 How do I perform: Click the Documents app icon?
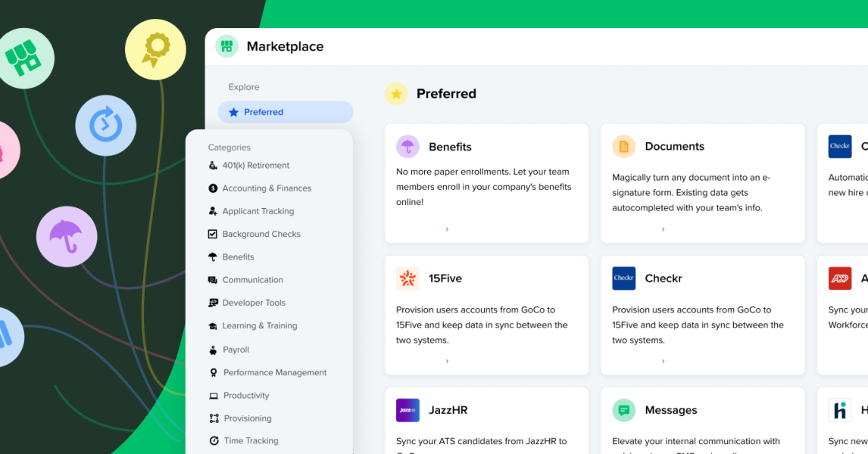point(623,147)
